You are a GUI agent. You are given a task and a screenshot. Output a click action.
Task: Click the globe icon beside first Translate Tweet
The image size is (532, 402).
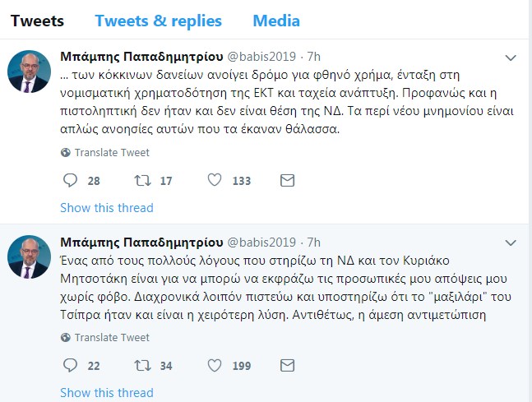[66, 153]
